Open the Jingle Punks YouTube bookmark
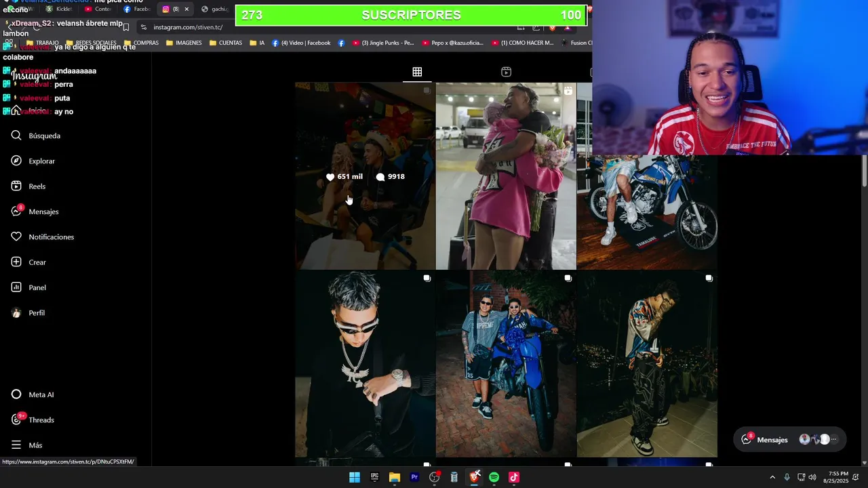This screenshot has height=488, width=868. pyautogui.click(x=383, y=43)
